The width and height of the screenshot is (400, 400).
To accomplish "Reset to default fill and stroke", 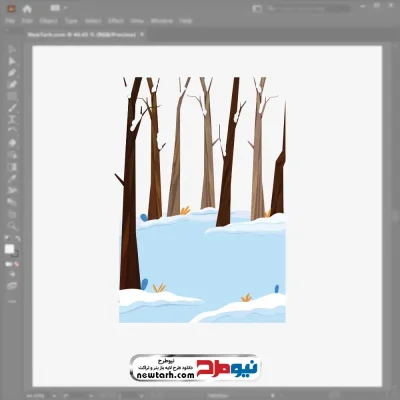I will (7, 239).
